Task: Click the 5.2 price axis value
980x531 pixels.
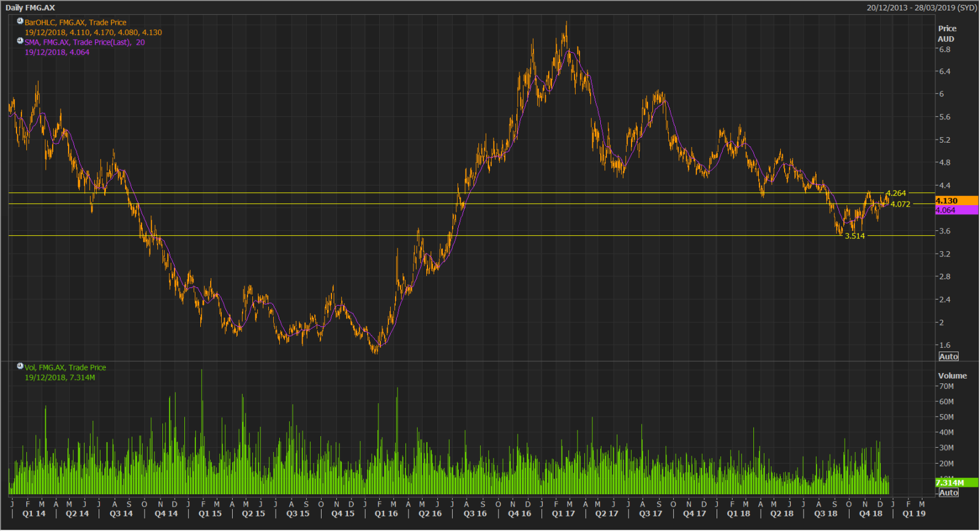Action: [944, 140]
